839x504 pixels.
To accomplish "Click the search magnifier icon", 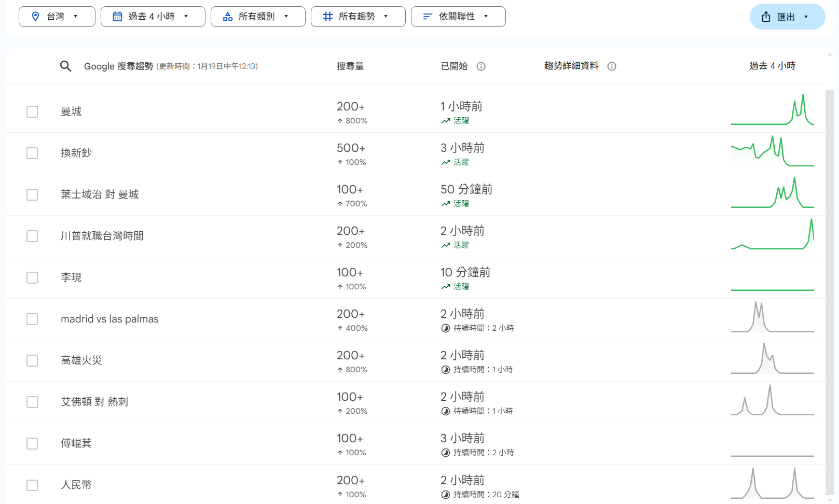I will [x=65, y=66].
